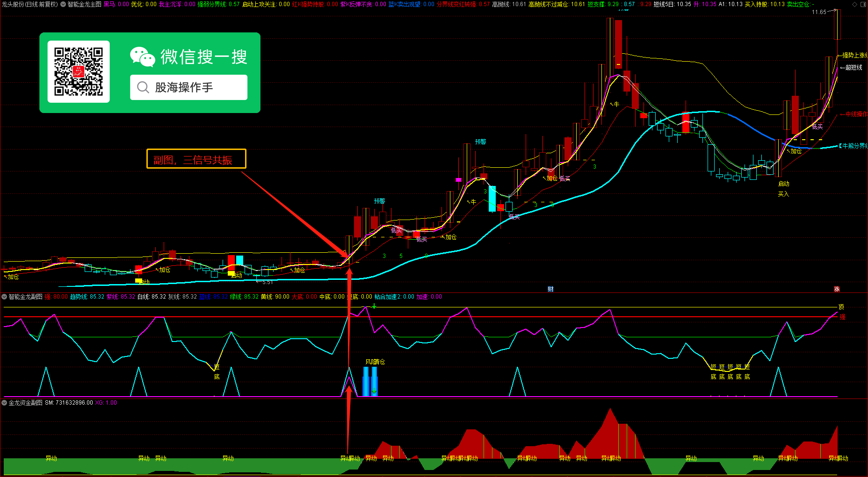Click the 龙头股份(日线.前复权) title label
Viewport: 868px width, 477px height.
pos(29,4)
